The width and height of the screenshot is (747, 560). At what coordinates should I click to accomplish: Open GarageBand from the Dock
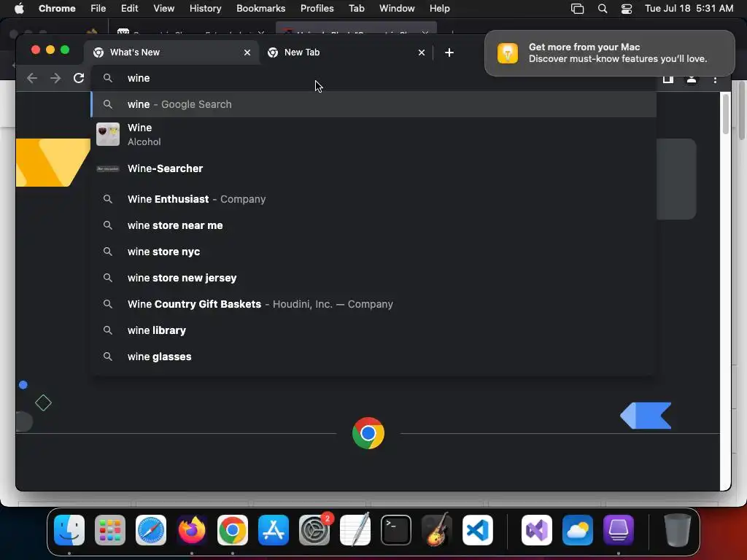pos(437,530)
